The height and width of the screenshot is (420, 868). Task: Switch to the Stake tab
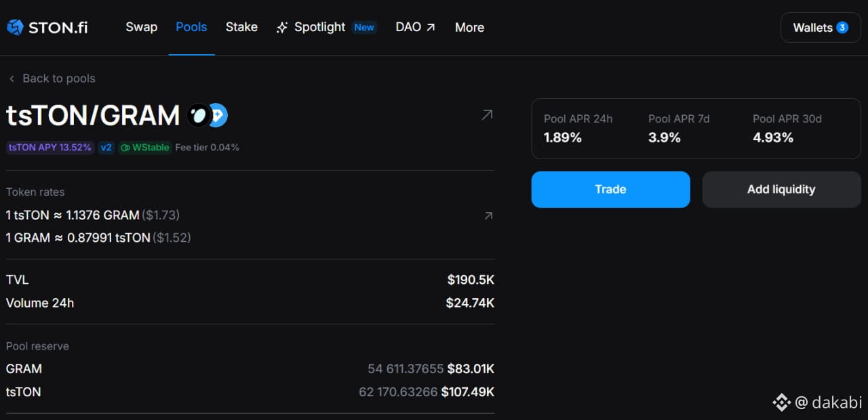point(241,28)
